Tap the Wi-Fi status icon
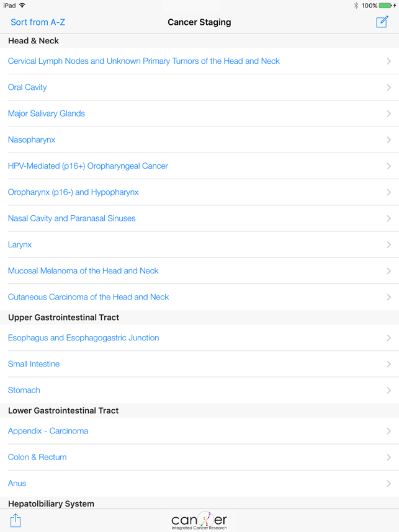Image resolution: width=399 pixels, height=532 pixels. (x=22, y=6)
